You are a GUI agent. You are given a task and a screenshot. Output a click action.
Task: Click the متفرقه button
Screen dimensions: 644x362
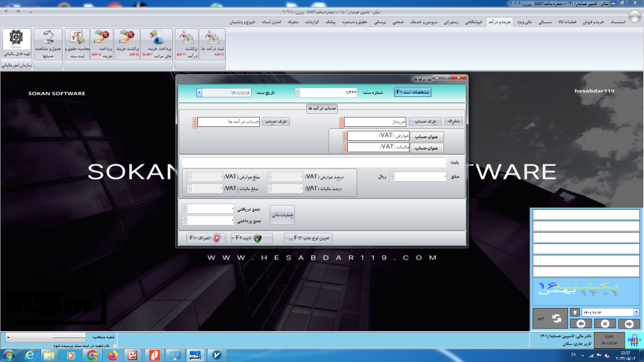click(x=453, y=121)
